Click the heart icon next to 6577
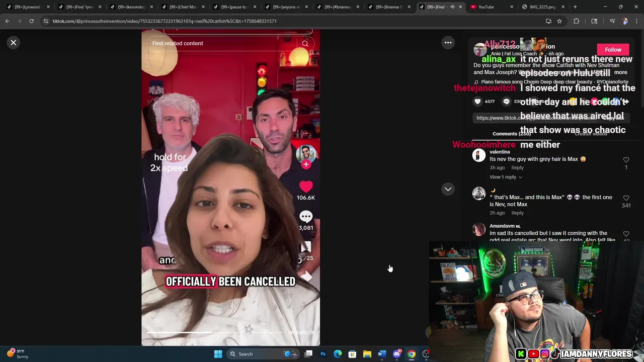Screen dimensions: 644x362 477,102
